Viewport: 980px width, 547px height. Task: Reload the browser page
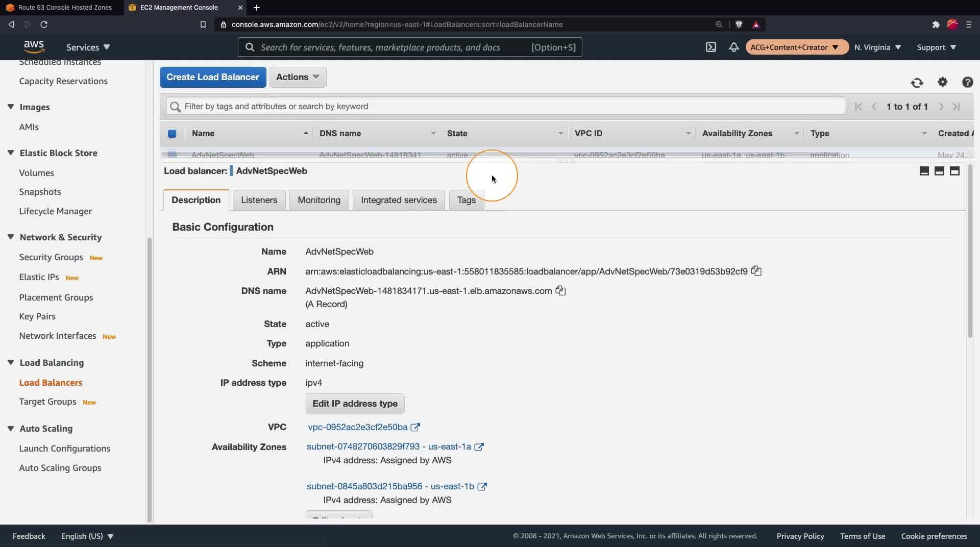point(44,24)
